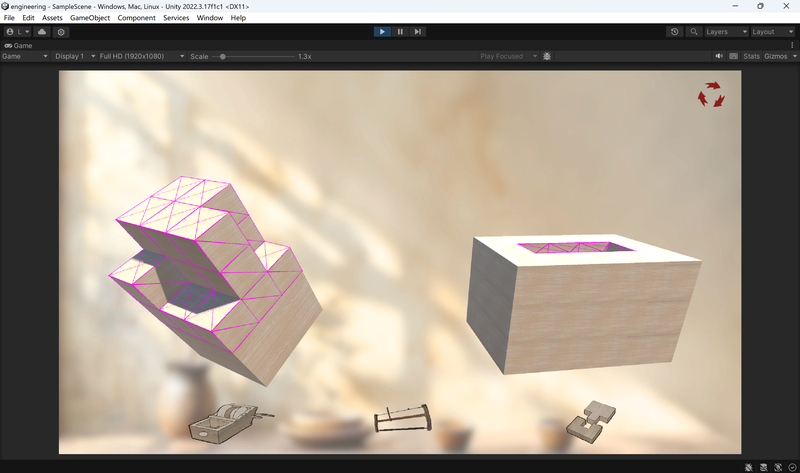Click the auto-refresh globe status icon

[x=778, y=467]
